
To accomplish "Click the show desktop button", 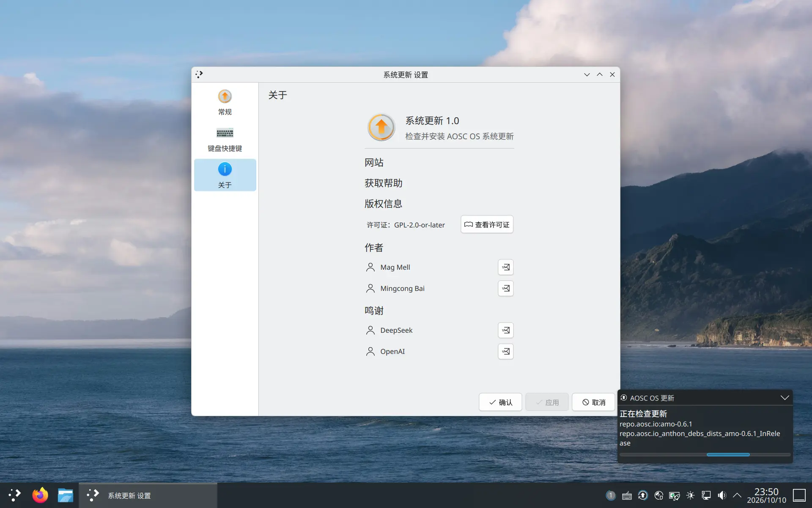I will (x=799, y=495).
